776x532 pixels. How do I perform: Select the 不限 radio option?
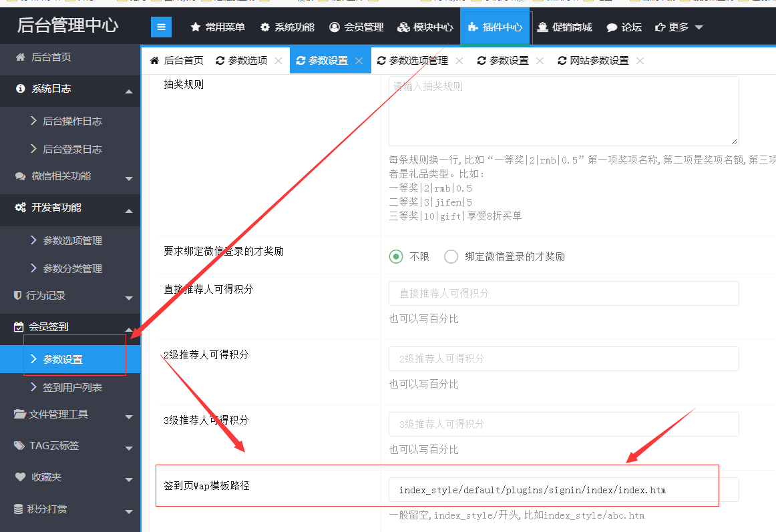click(397, 256)
